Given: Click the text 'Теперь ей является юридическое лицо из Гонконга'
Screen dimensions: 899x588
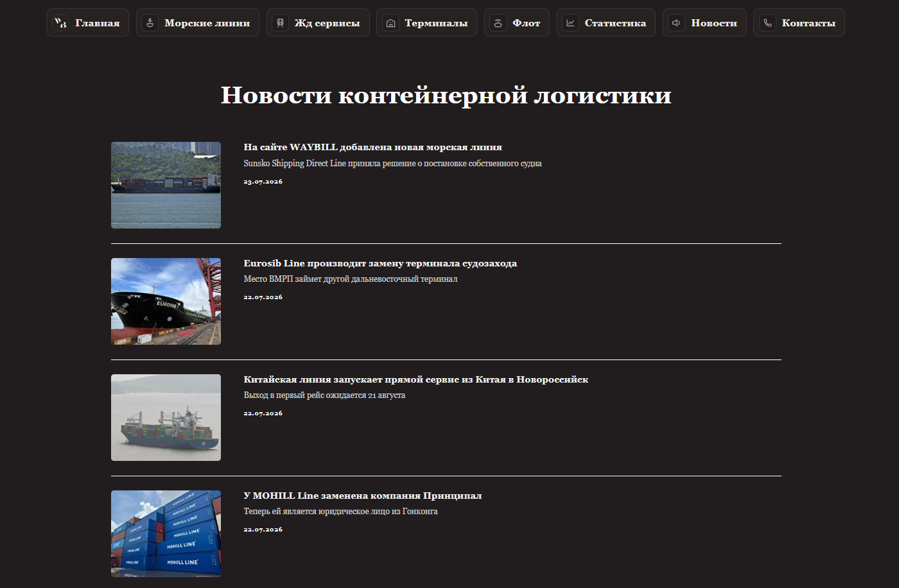Looking at the screenshot, I should point(340,512).
